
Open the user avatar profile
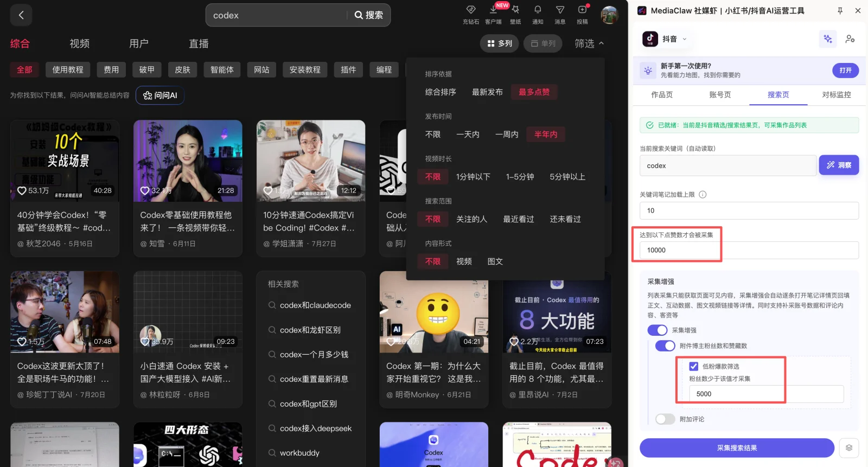(x=610, y=15)
